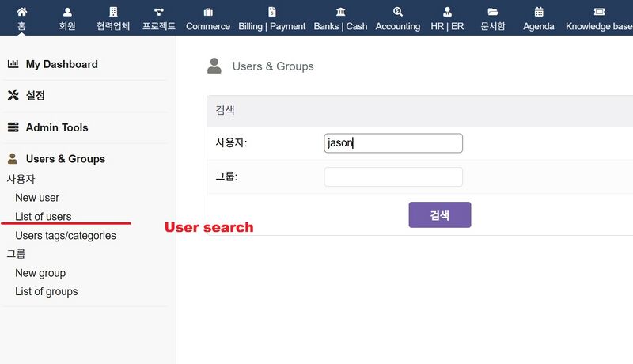Open Admin Tools section
The height and width of the screenshot is (364, 633).
[57, 127]
